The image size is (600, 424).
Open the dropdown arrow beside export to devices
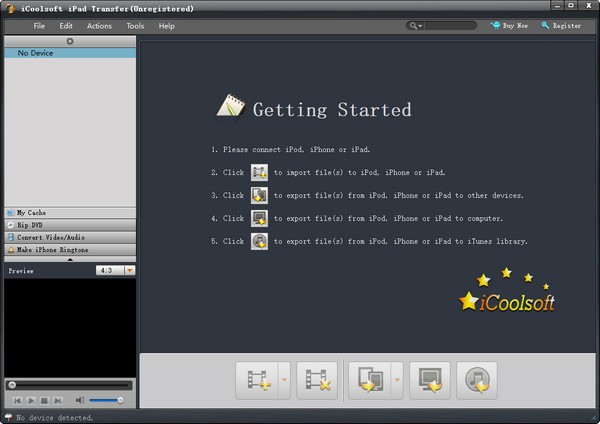point(397,380)
